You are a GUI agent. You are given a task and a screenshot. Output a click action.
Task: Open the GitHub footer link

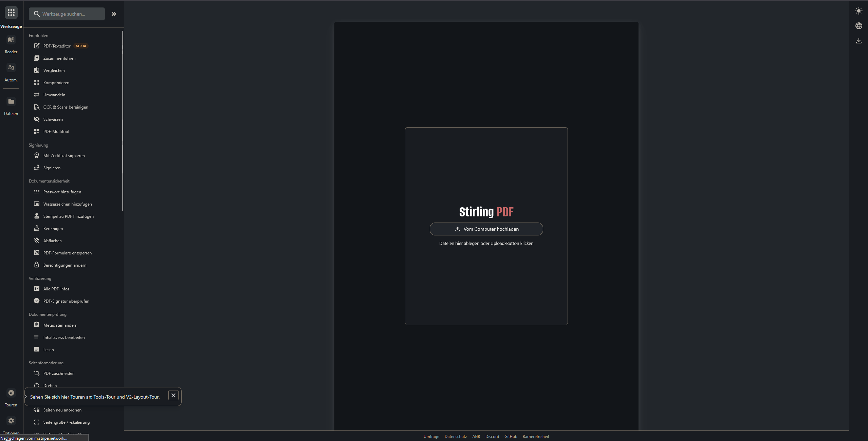(511, 437)
